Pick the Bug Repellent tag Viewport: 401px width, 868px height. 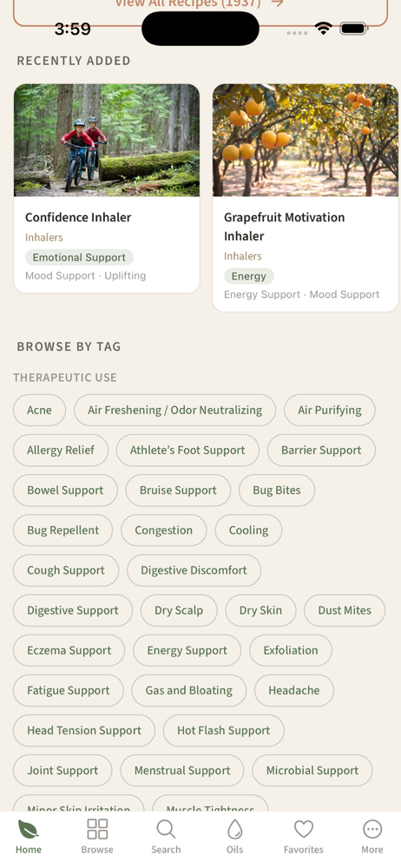point(63,530)
